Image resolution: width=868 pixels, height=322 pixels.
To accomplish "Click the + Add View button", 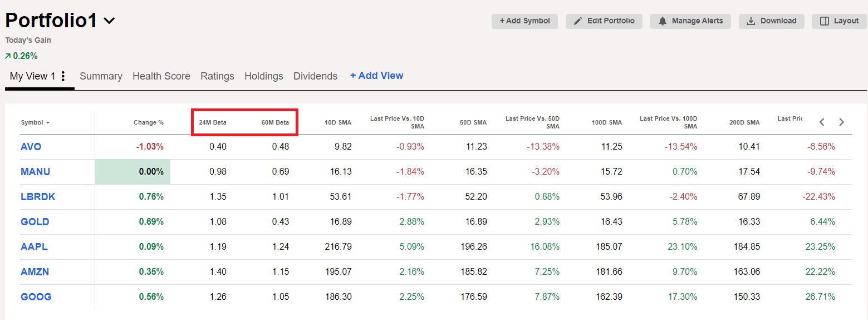I will coord(376,75).
